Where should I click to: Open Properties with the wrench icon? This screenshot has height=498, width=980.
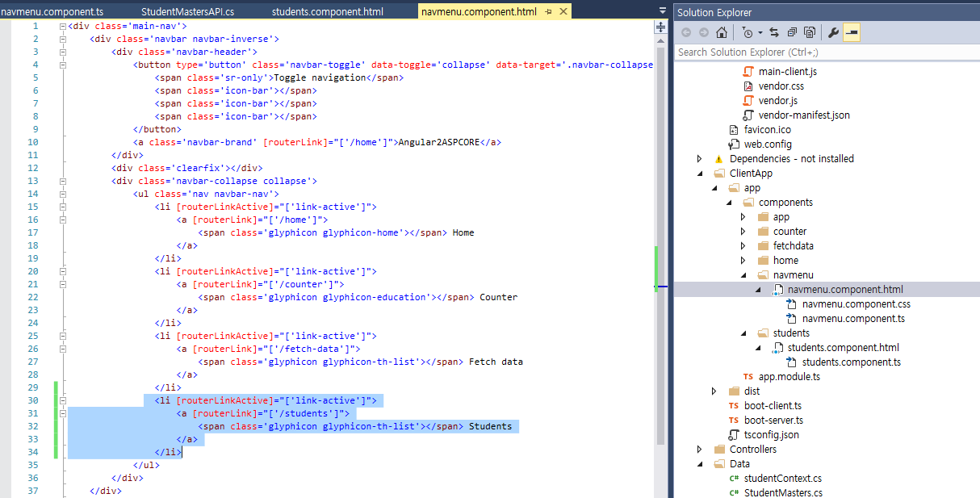[x=833, y=33]
